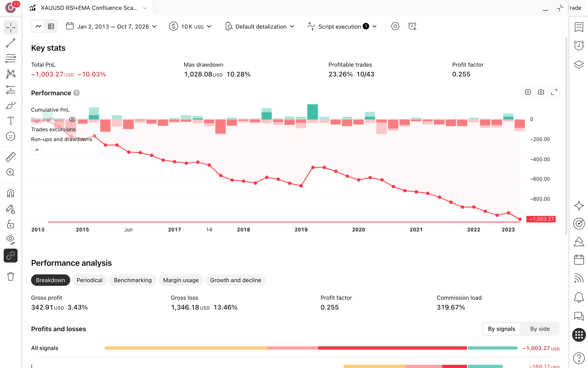Click the vertical scrollbar of the report
588x368 pixels.
(x=566, y=136)
